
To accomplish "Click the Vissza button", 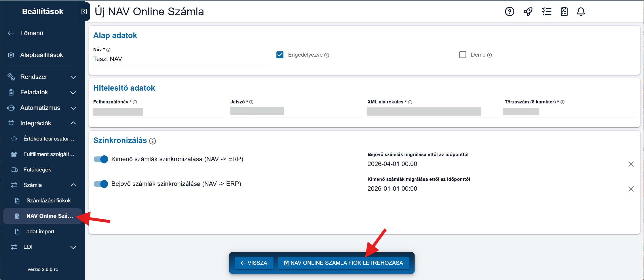I will [253, 263].
